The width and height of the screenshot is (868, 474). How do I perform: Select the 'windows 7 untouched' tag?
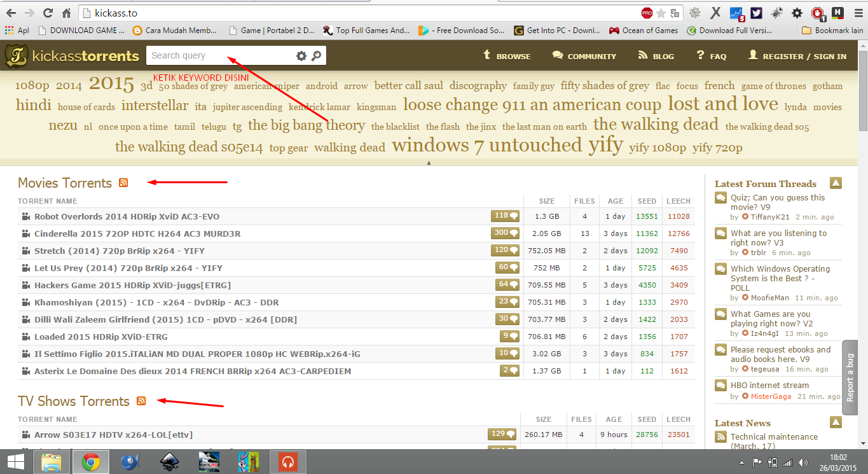(x=486, y=145)
